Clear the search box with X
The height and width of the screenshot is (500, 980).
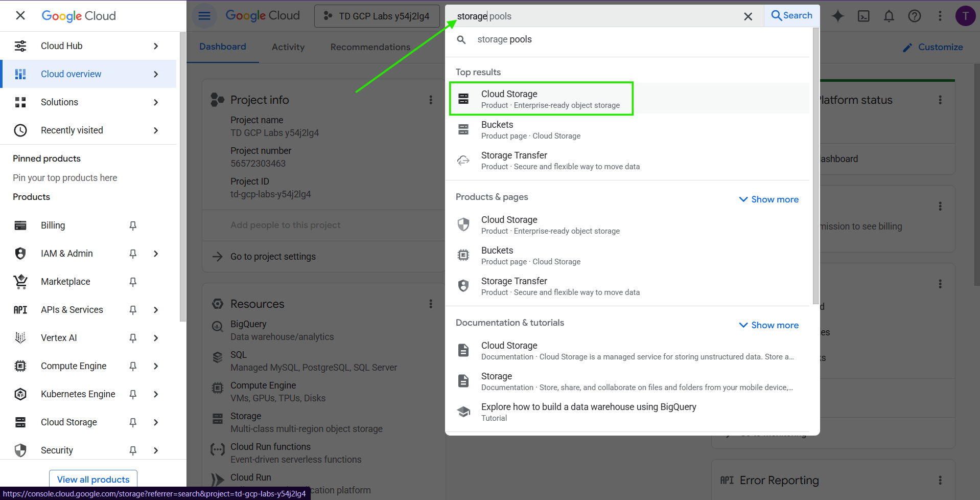pos(748,16)
